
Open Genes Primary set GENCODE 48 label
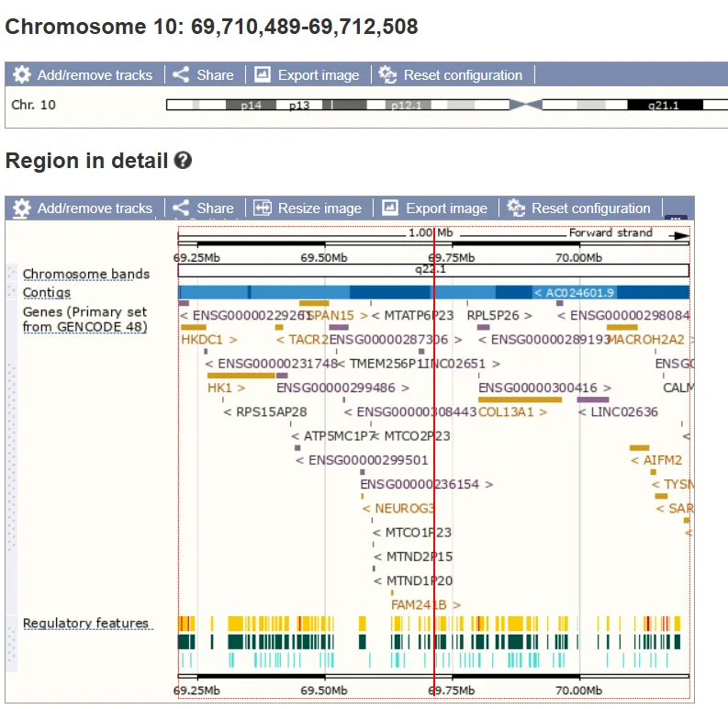pos(85,320)
